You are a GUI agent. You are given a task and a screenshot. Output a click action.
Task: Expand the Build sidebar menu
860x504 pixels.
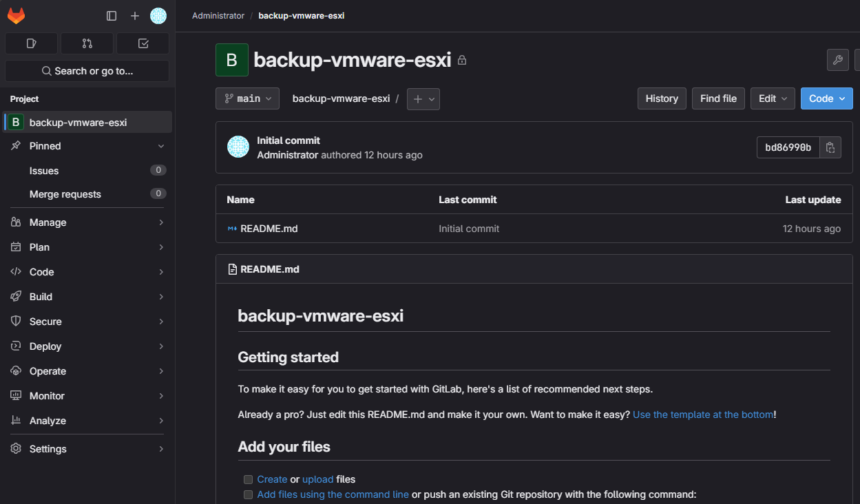click(x=87, y=297)
